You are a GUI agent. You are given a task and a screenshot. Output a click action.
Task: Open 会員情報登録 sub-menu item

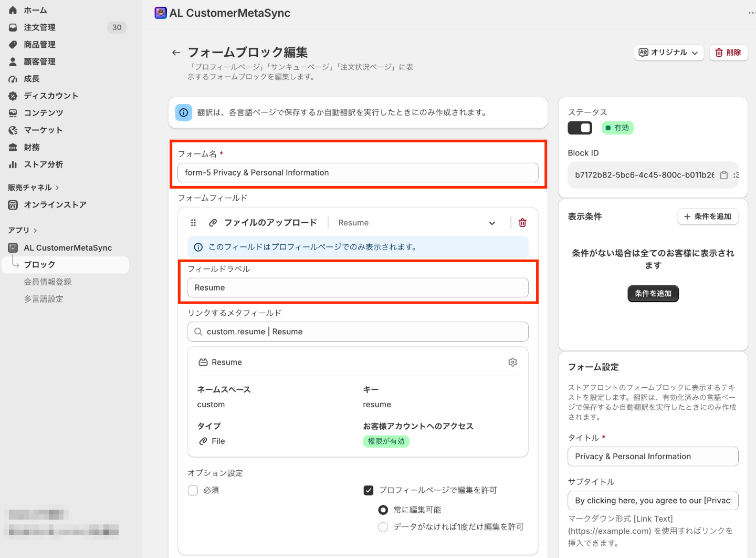[x=48, y=282]
